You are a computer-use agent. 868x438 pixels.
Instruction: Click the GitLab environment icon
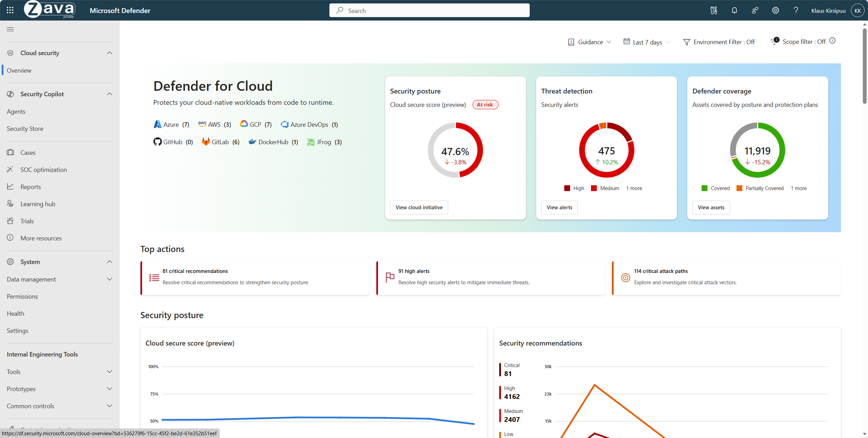[x=206, y=142]
